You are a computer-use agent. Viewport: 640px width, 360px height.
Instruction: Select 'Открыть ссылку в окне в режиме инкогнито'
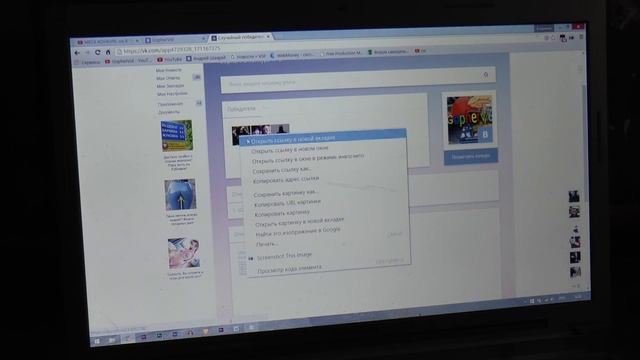tap(308, 159)
